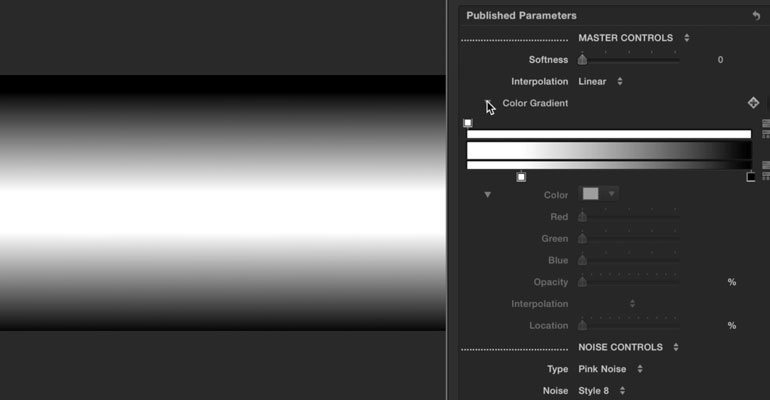This screenshot has height=400, width=770.
Task: Open the Type Pink Noise popup
Action: coord(610,369)
